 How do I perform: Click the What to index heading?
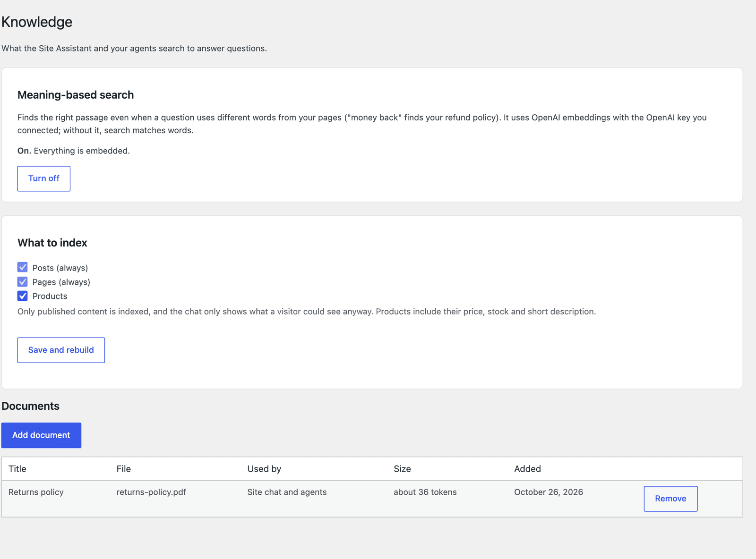[x=52, y=243]
